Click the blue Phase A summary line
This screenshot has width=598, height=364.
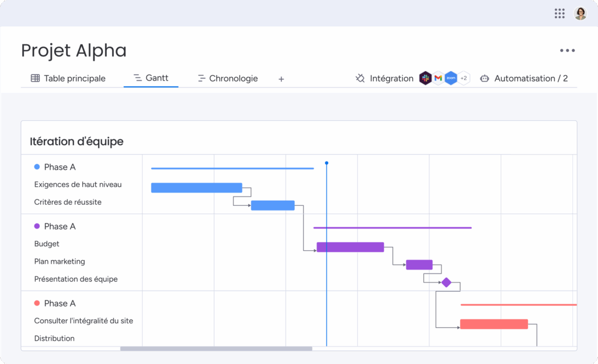pos(232,169)
